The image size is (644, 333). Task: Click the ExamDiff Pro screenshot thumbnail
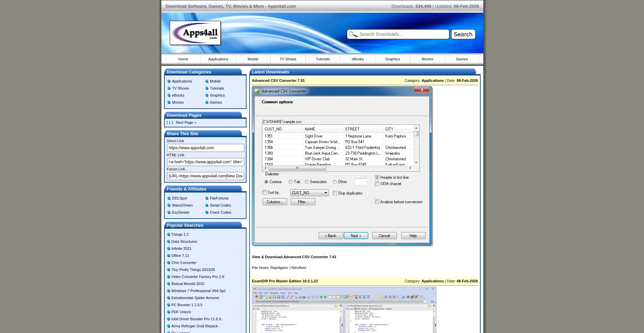344,310
